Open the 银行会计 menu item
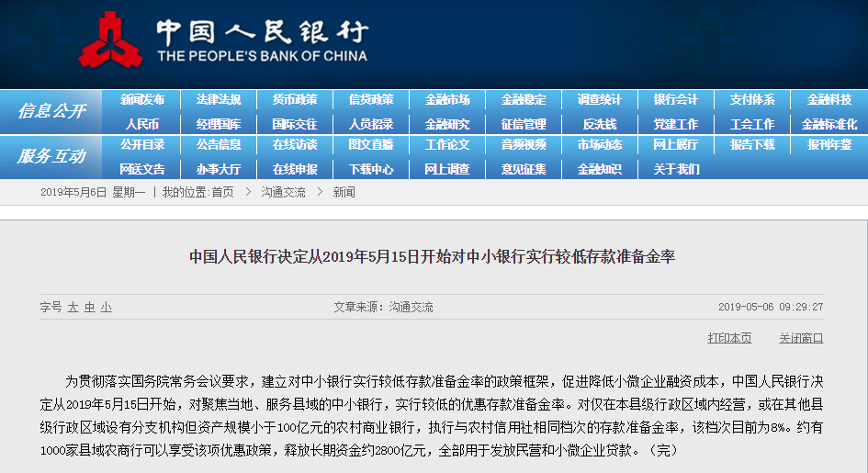Screen dimensions: 868x473 pos(676,99)
